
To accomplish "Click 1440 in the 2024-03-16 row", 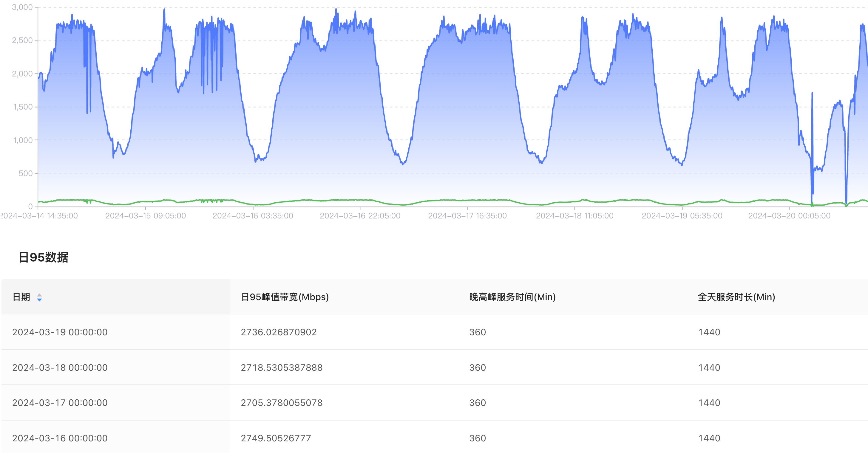I will coord(709,438).
